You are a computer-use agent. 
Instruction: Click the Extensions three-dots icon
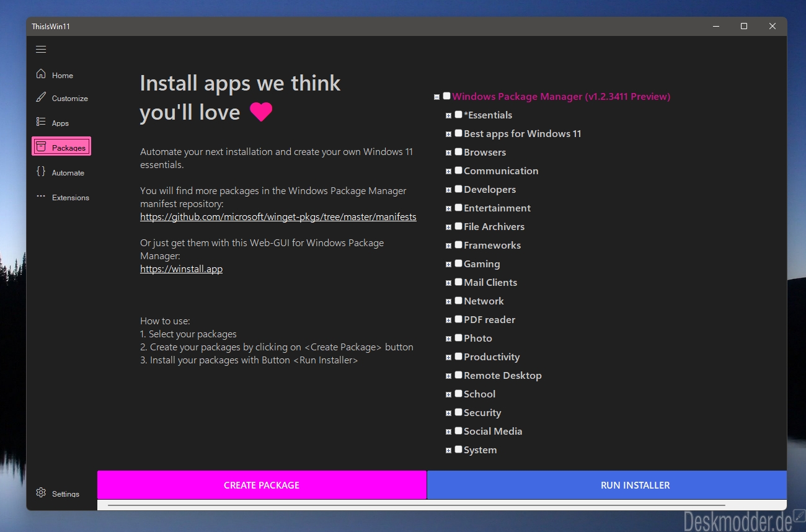41,197
